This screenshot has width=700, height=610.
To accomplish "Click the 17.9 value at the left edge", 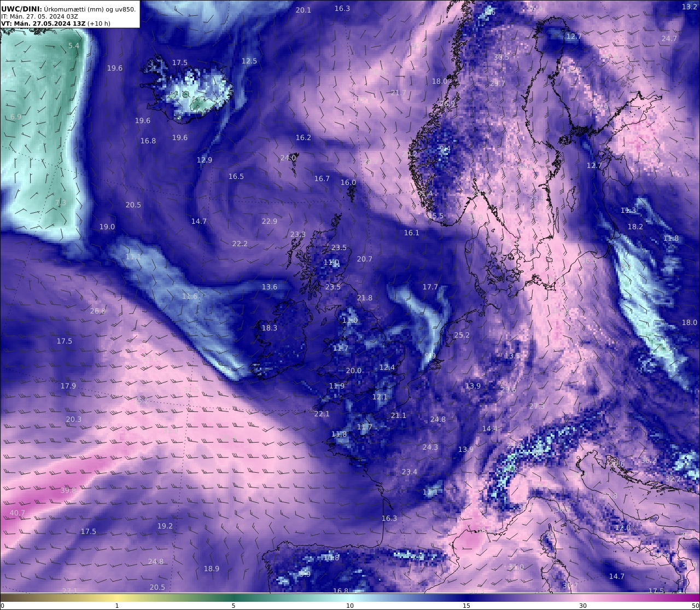I will 68,386.
